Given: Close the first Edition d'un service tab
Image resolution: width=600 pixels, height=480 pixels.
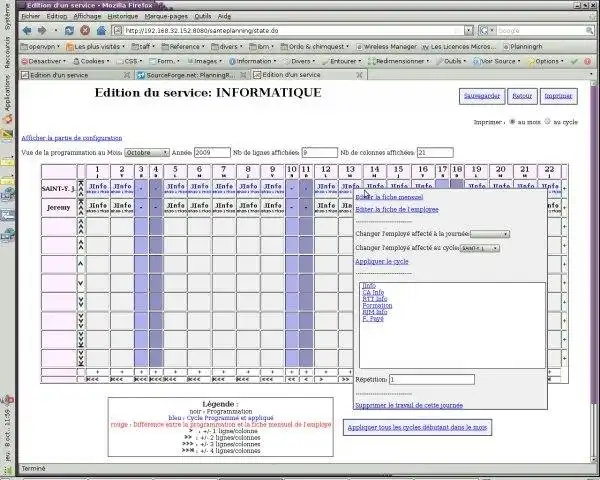Looking at the screenshot, I should point(127,75).
